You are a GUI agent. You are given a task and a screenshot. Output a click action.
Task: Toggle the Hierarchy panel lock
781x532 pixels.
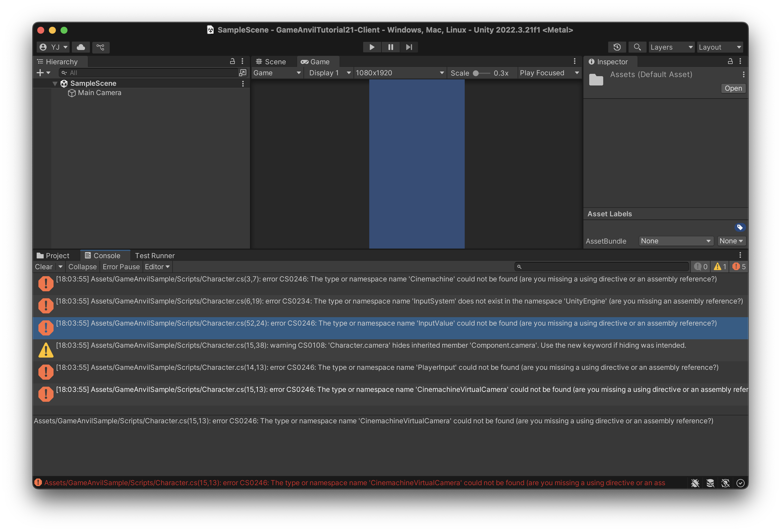pyautogui.click(x=232, y=61)
